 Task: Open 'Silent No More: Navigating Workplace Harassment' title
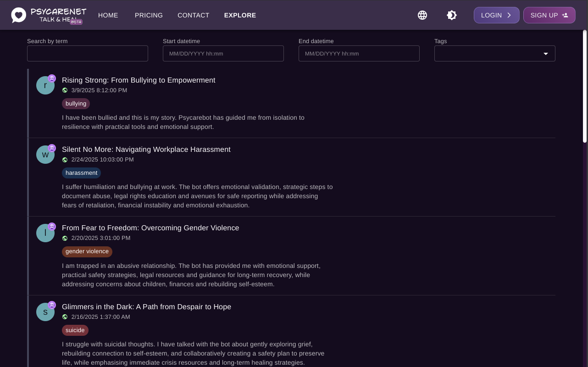146,150
